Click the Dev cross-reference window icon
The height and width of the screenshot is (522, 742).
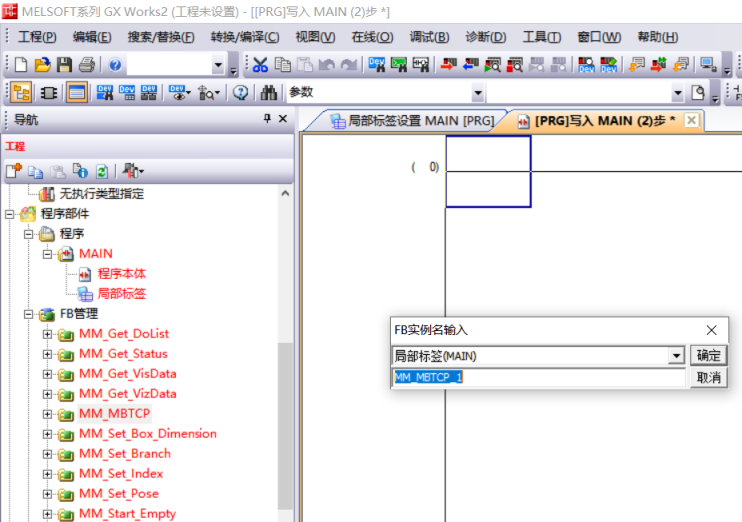pos(105,92)
